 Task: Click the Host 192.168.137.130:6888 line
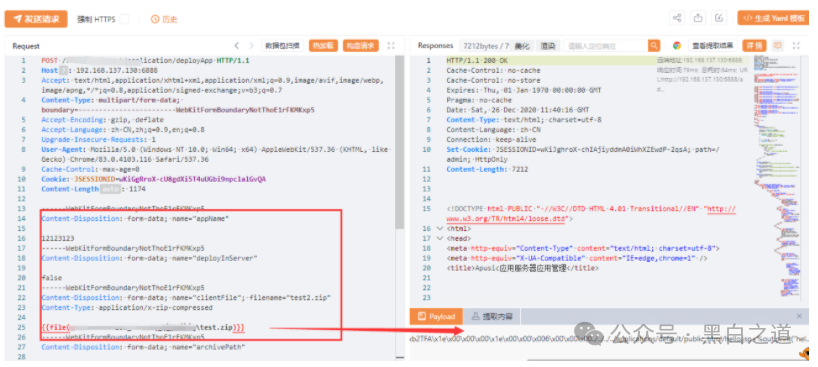coord(100,70)
